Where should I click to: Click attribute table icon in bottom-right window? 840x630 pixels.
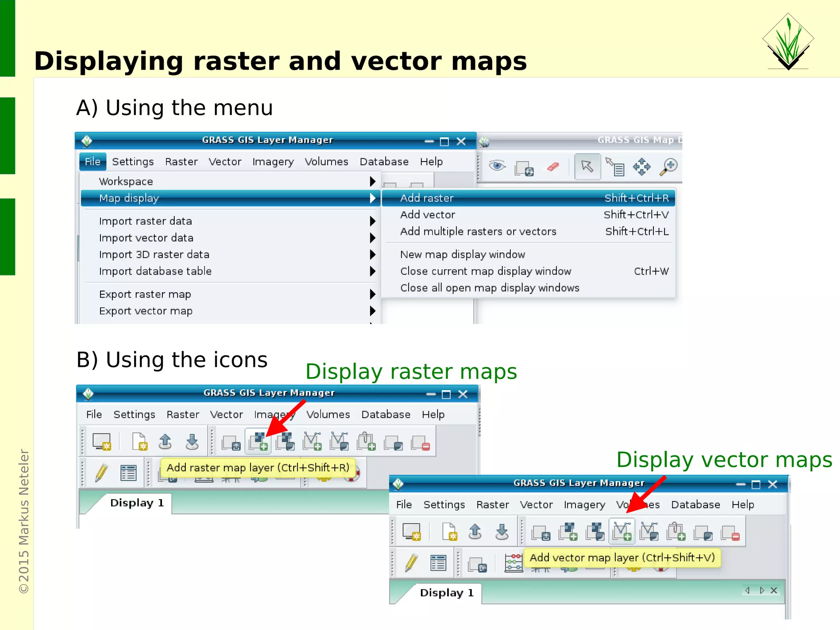pos(438,563)
